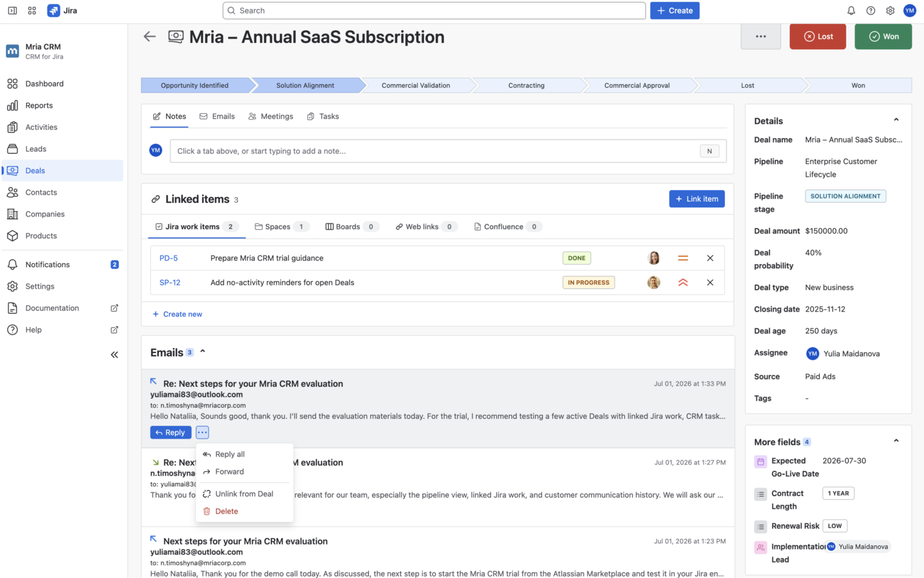Unlink PD-5 using its X icon
This screenshot has height=578, width=924.
pos(710,258)
